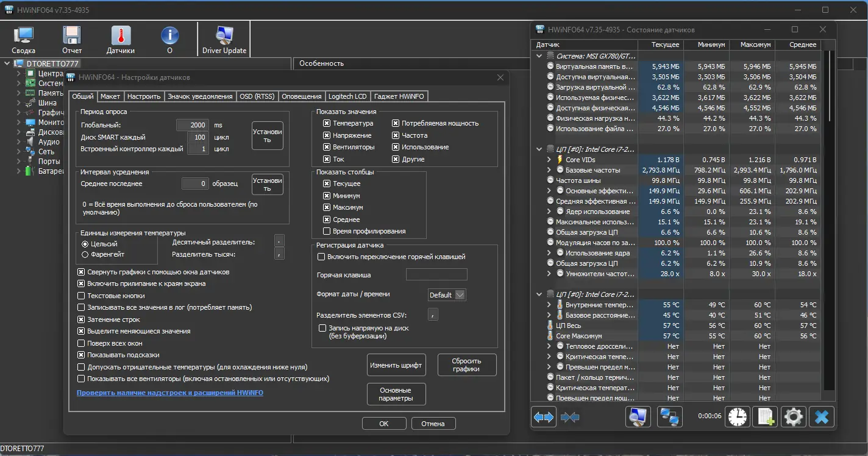Expand the Базовые частоты sensor row
The image size is (868, 456).
549,170
